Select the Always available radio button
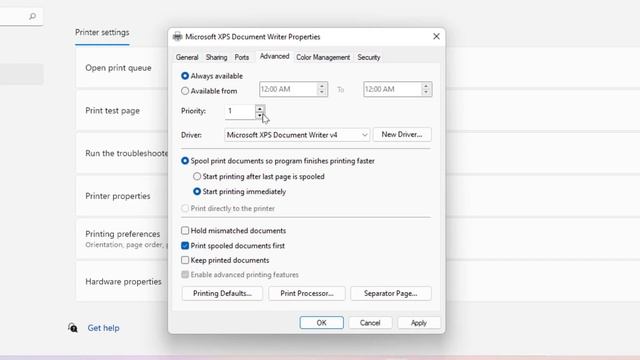 pos(185,76)
